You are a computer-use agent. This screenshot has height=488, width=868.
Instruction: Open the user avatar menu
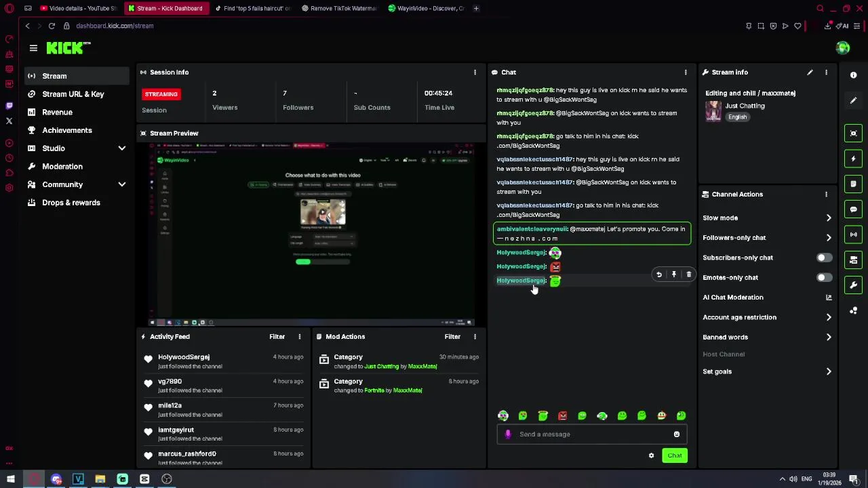[x=843, y=47]
